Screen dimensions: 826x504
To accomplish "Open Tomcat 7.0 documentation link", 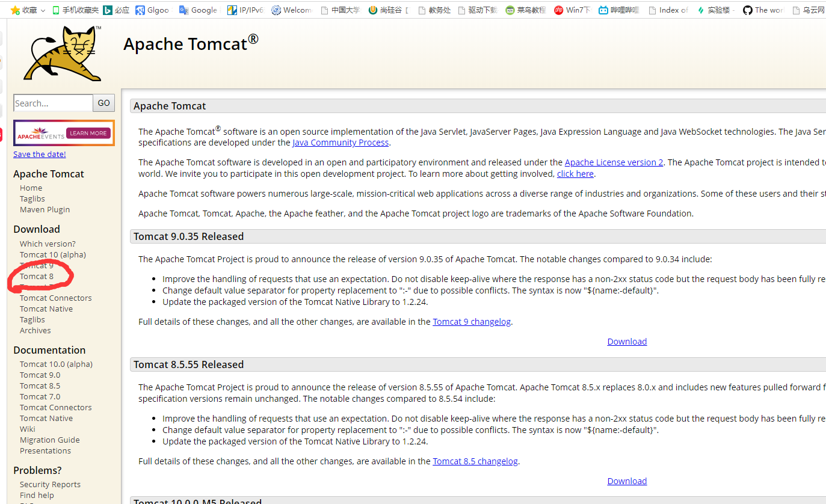I will pyautogui.click(x=40, y=396).
